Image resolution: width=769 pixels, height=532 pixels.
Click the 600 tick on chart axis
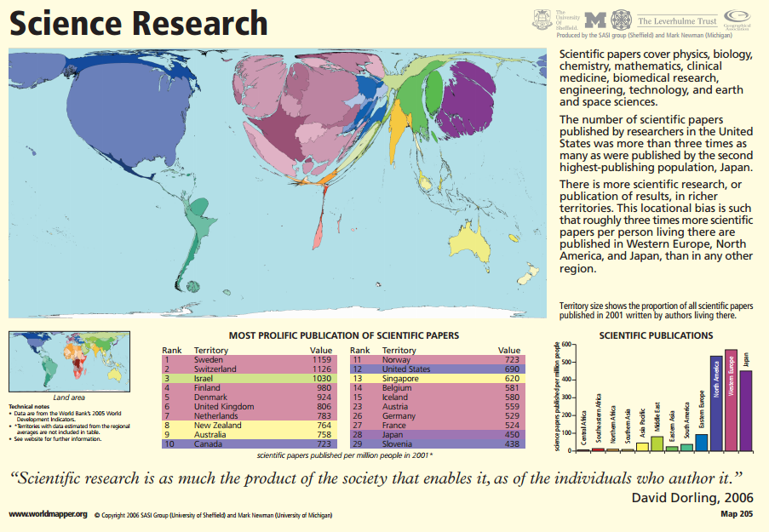tap(566, 344)
